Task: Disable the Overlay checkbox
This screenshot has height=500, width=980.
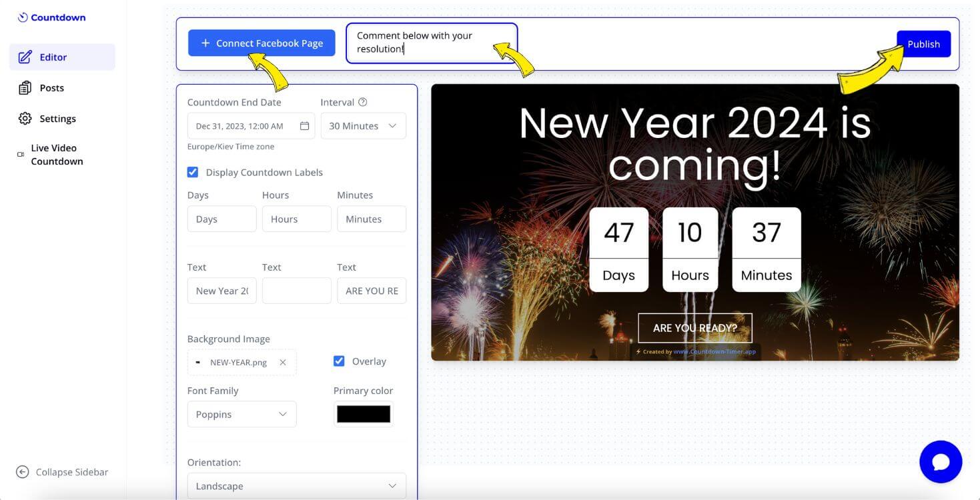Action: [x=340, y=361]
